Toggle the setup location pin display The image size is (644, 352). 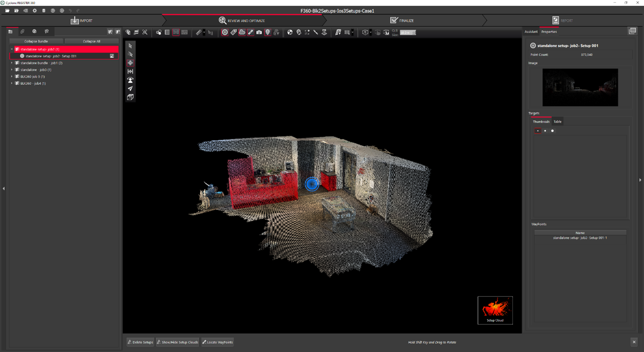tap(267, 32)
